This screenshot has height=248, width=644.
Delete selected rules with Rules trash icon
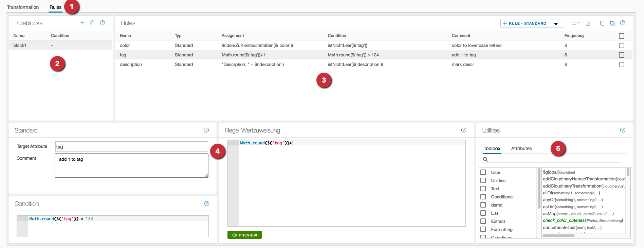588,23
